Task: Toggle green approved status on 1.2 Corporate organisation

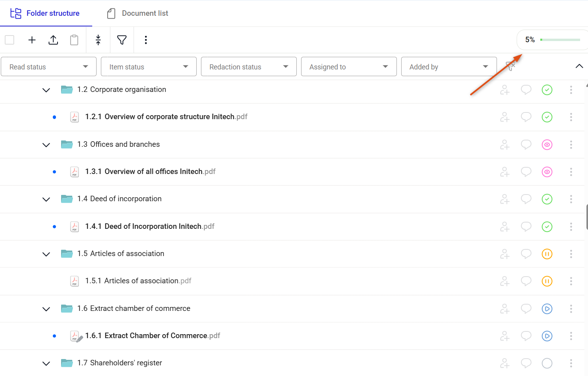Action: 547,90
